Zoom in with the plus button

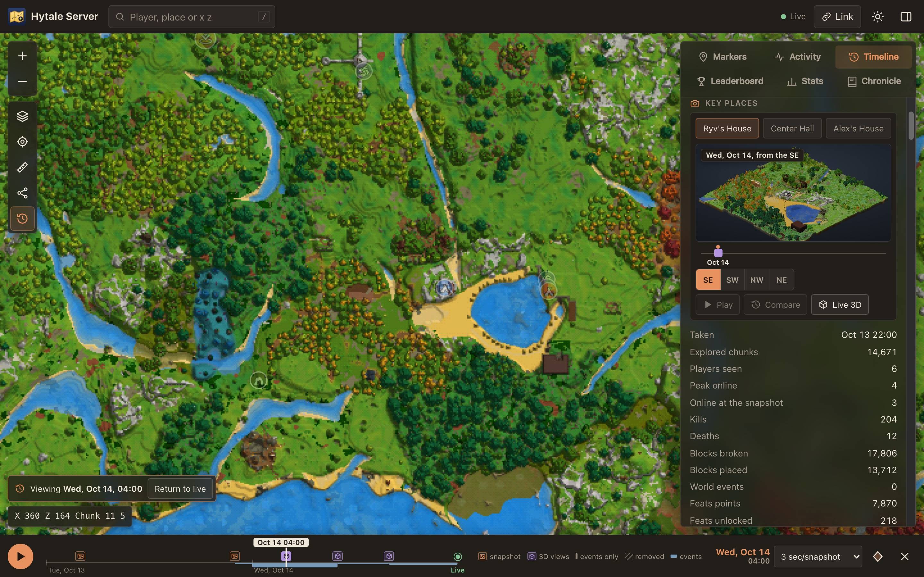(x=22, y=56)
